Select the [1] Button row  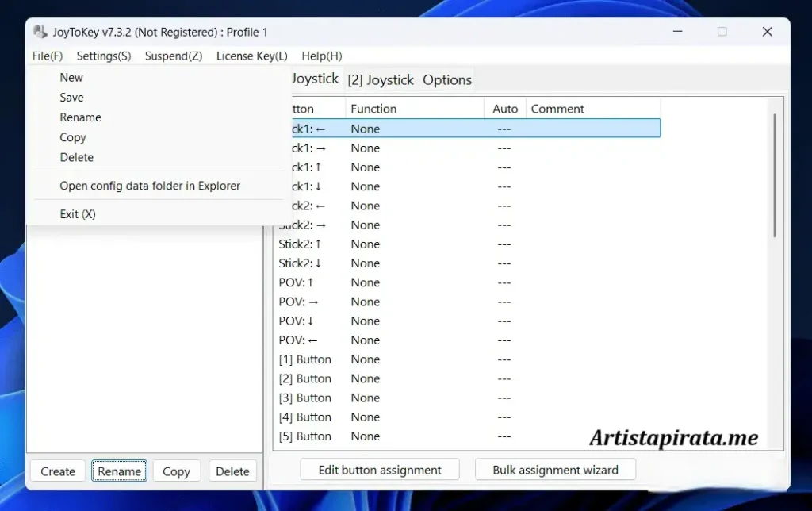point(468,359)
